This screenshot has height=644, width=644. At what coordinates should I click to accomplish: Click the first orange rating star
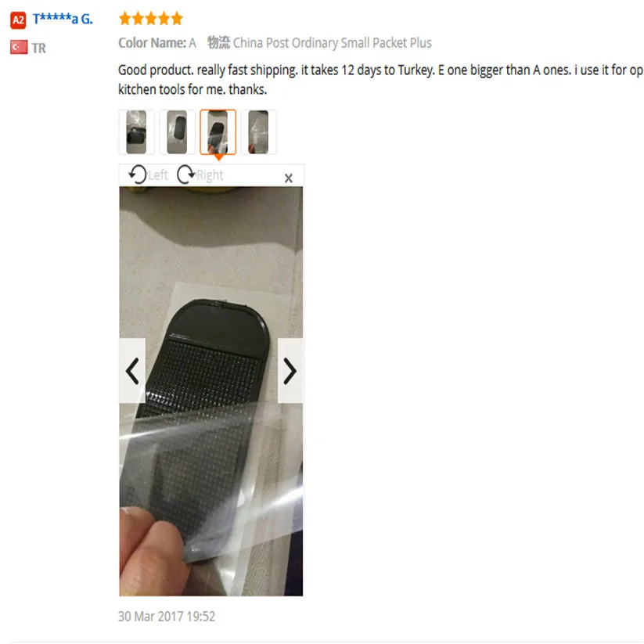click(x=125, y=19)
